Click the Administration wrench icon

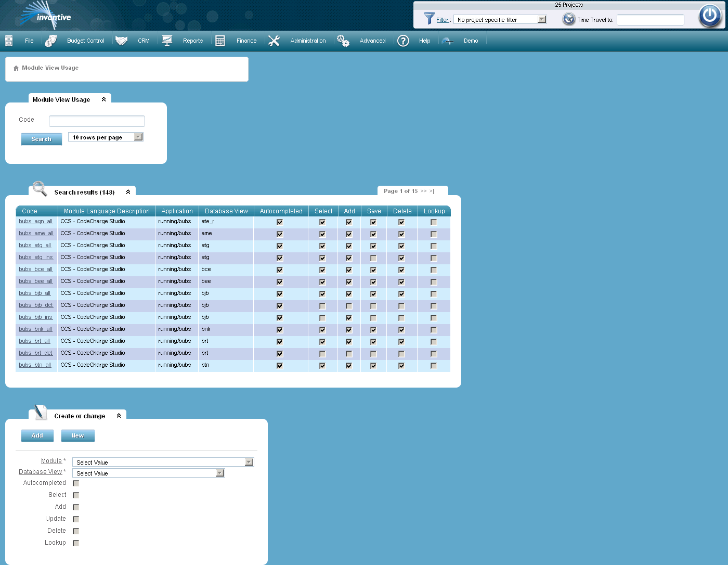point(274,40)
